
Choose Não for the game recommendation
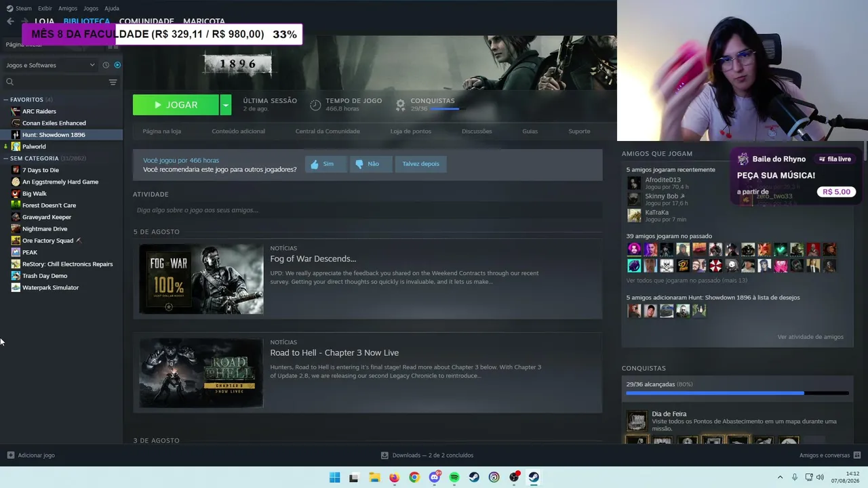click(x=371, y=164)
